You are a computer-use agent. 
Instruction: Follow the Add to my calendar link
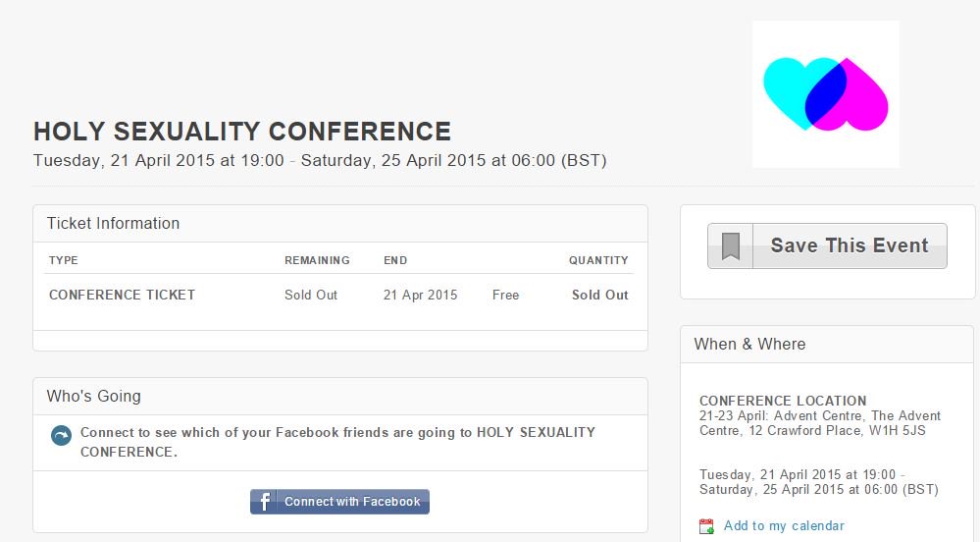point(784,526)
